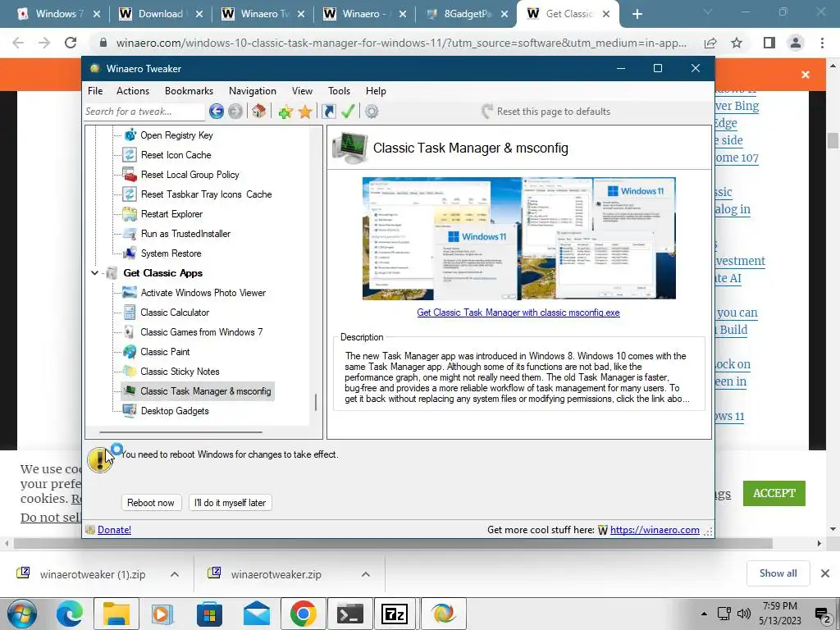Image resolution: width=840 pixels, height=630 pixels.
Task: Click the Restart Explorer tree icon
Action: pyautogui.click(x=130, y=214)
